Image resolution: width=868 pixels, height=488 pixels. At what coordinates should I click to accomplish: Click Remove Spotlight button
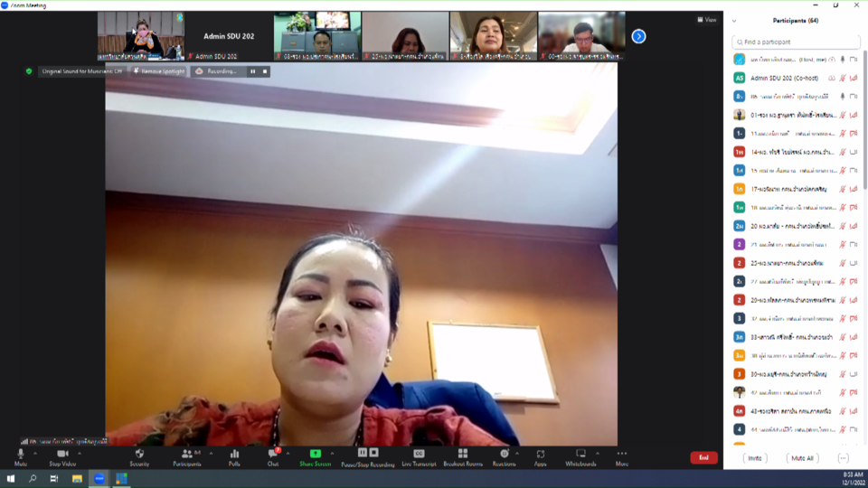click(x=159, y=71)
